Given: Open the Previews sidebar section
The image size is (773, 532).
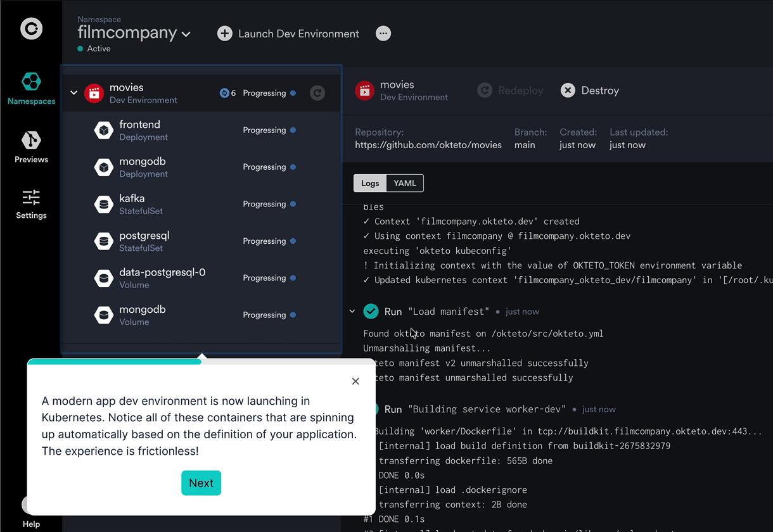Looking at the screenshot, I should pyautogui.click(x=31, y=148).
